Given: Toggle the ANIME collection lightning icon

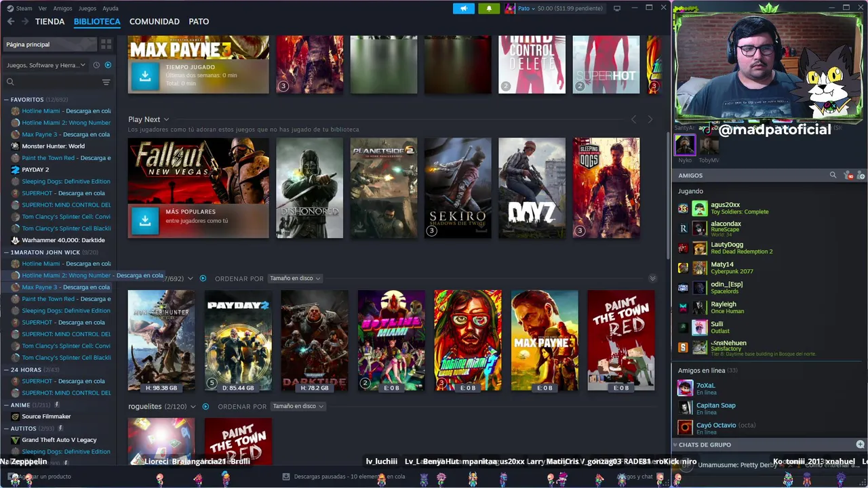Looking at the screenshot, I should [56, 405].
